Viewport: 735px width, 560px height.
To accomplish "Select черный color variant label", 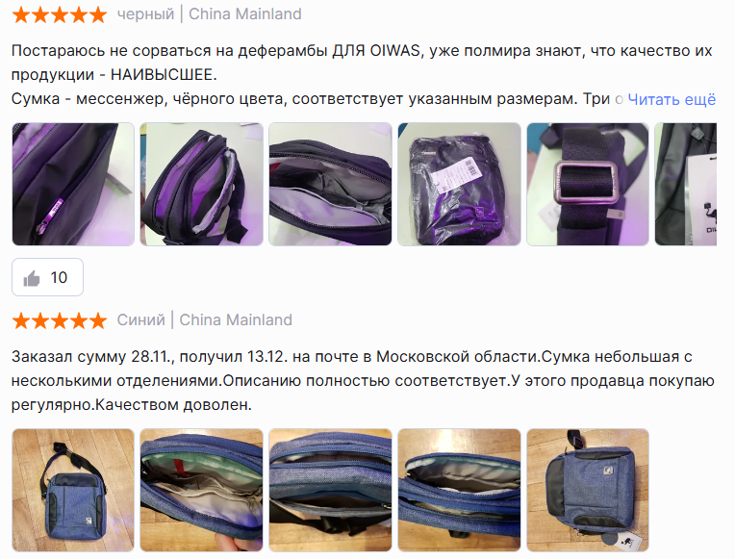I will tap(145, 14).
